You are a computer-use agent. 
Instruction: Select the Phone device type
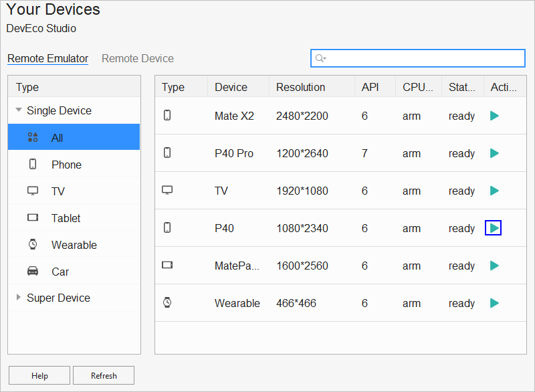point(66,165)
